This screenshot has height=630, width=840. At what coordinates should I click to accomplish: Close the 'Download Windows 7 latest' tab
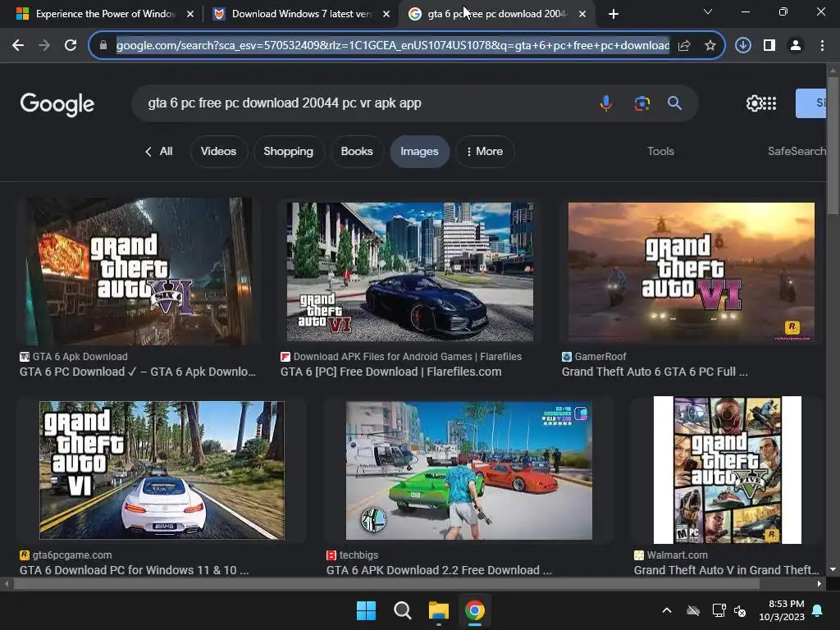click(x=386, y=14)
